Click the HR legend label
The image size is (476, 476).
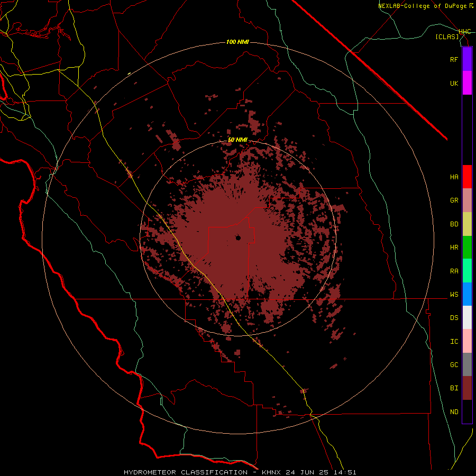(454, 248)
